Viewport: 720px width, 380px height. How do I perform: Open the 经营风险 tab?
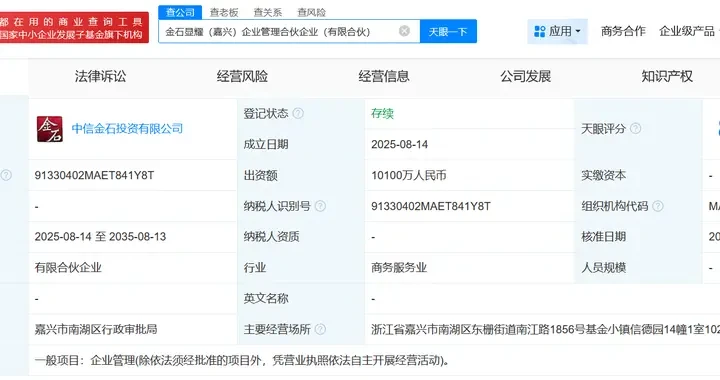pyautogui.click(x=242, y=76)
